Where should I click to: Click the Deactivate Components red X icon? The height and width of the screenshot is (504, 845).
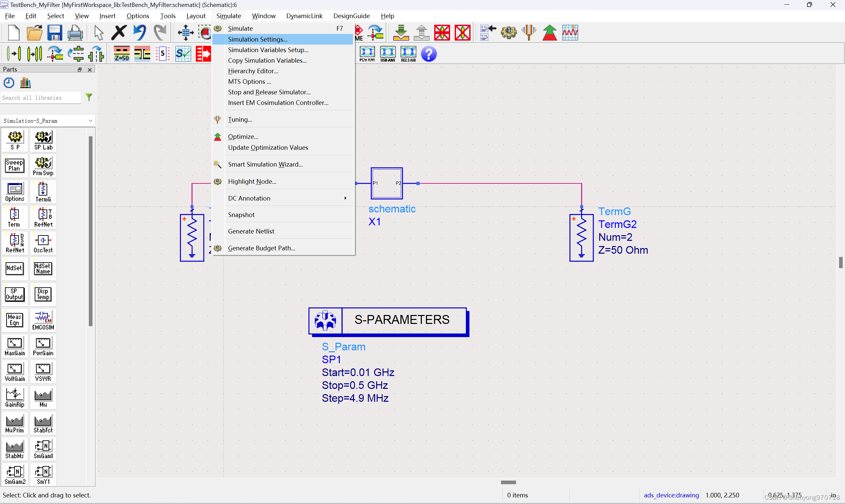point(442,32)
